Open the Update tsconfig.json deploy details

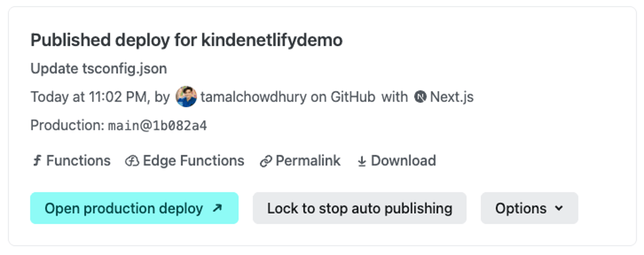(x=98, y=68)
